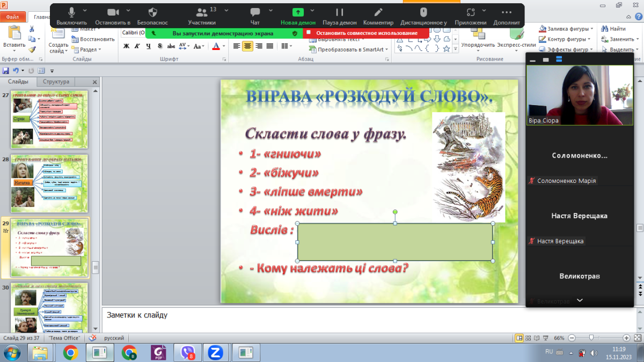Mute the microphone in Zoom toolbar
Screen dimensions: 644x362
point(71,12)
